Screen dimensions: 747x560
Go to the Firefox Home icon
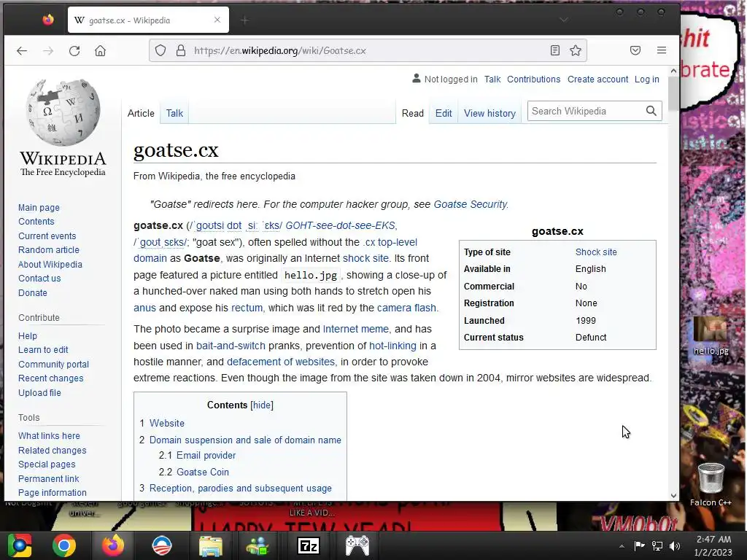100,50
